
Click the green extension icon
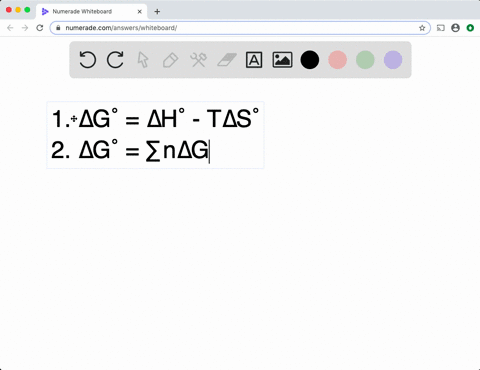(x=470, y=28)
